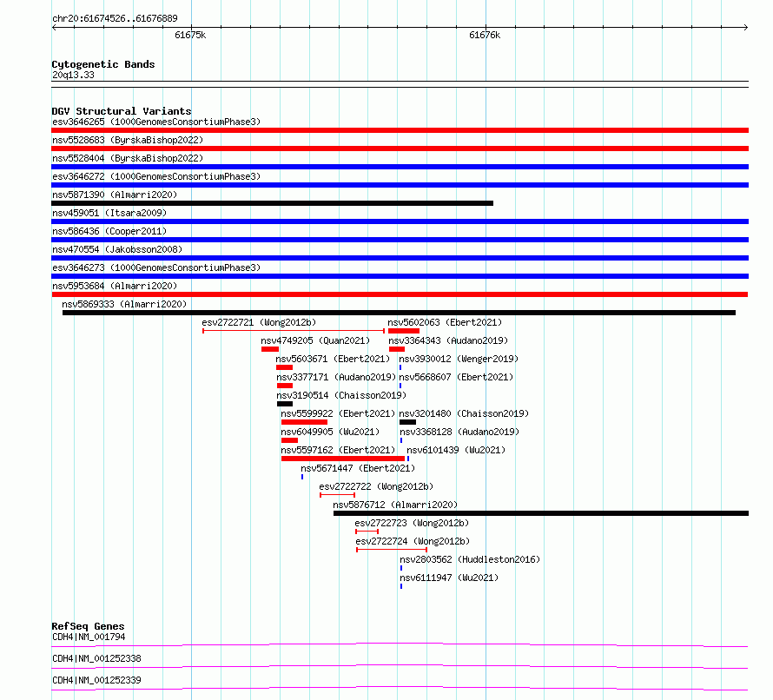Click nsv6111947 Wu2021 label
773x700 pixels.
(449, 578)
